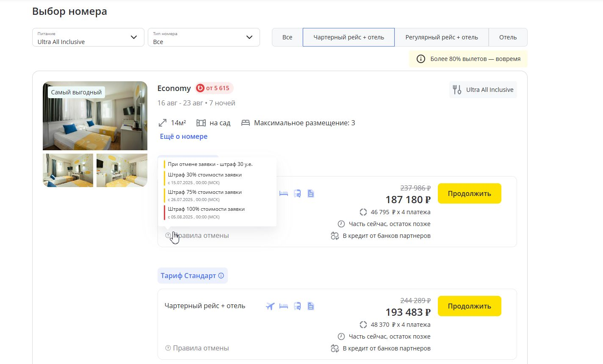Viewport: 603px width, 364px height.
Task: Click the bed icon in the 187 180 ₽ offer
Action: tap(284, 193)
